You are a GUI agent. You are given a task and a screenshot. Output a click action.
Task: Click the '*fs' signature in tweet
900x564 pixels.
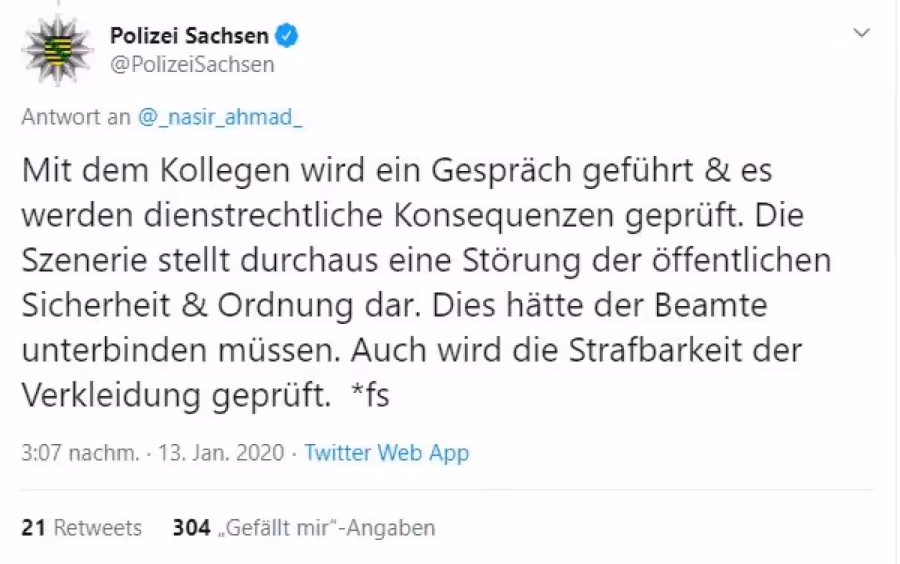(x=370, y=395)
